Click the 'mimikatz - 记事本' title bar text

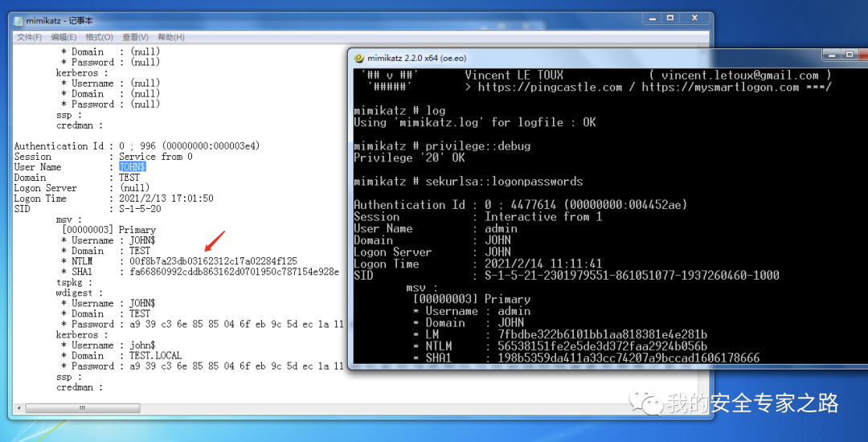point(59,20)
